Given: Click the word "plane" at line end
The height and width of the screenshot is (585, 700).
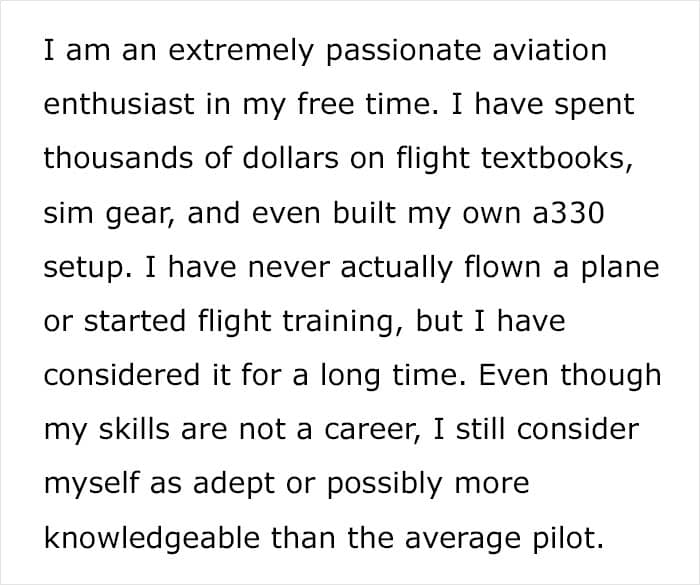Looking at the screenshot, I should pos(620,269).
